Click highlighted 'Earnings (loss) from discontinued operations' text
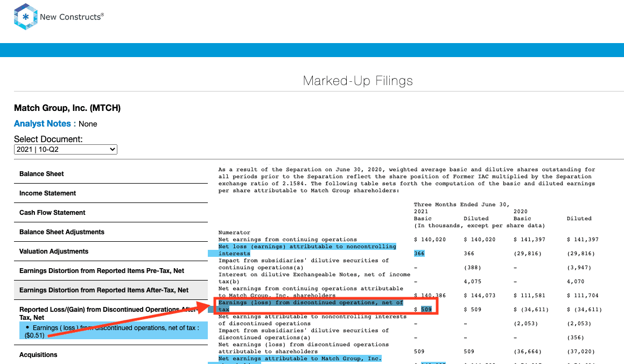 click(x=311, y=306)
